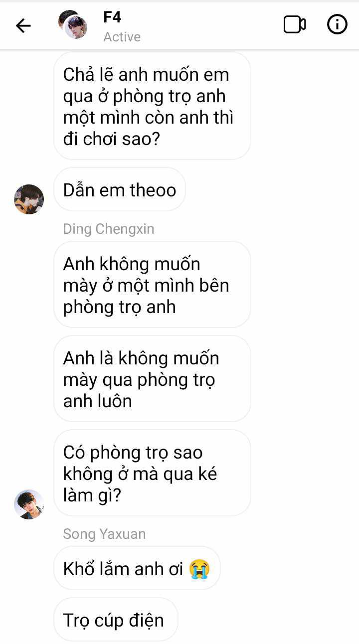Tap the F4 group name header
The image size is (359, 644).
(112, 17)
